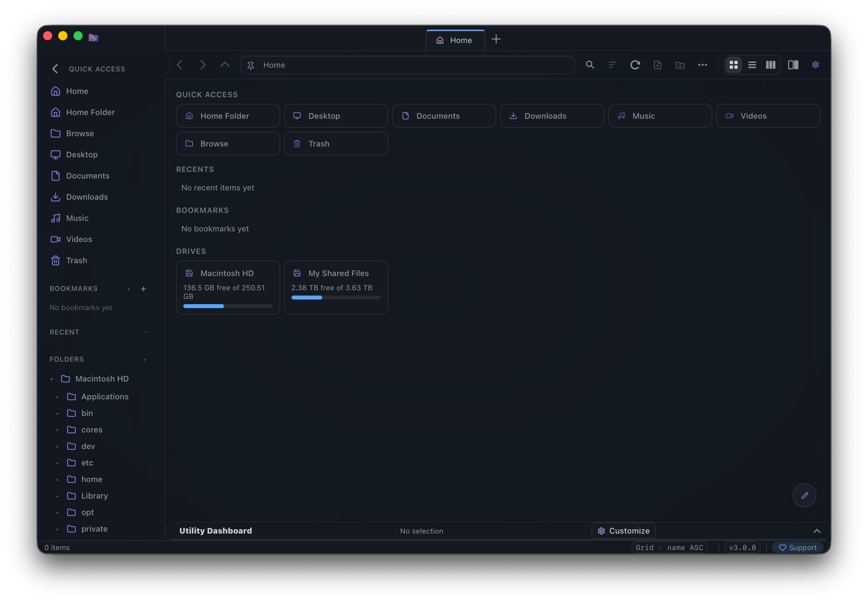Open Desktop from the sidebar
This screenshot has width=868, height=603.
(99, 154)
